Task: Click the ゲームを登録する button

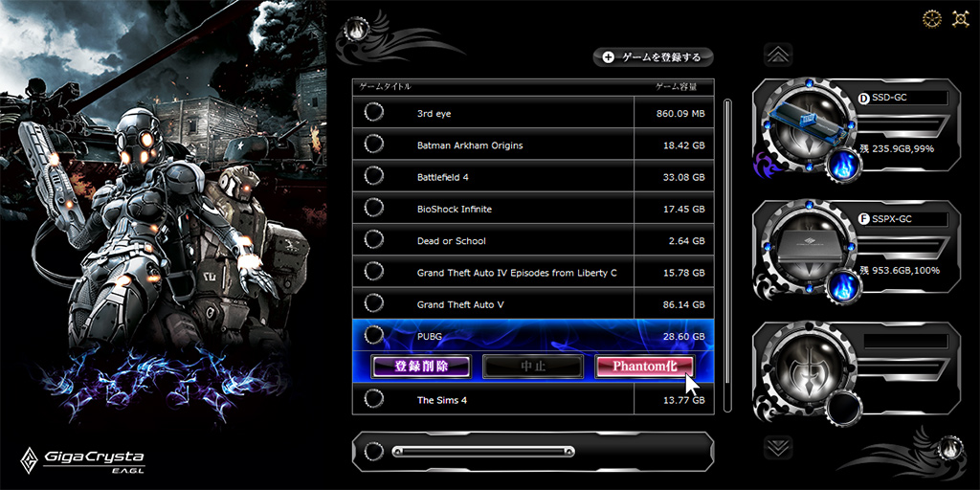Action: (653, 56)
